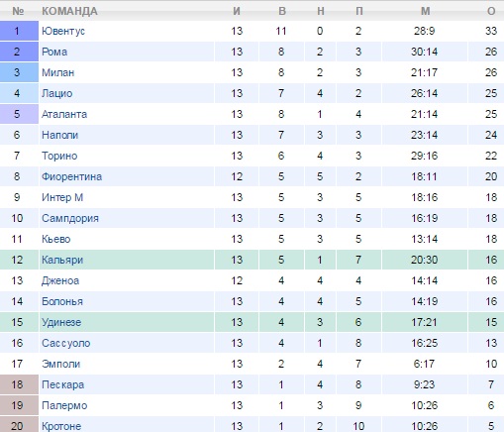Open the Ювентус team link
Viewport: 504px width, 432px height.
(63, 31)
